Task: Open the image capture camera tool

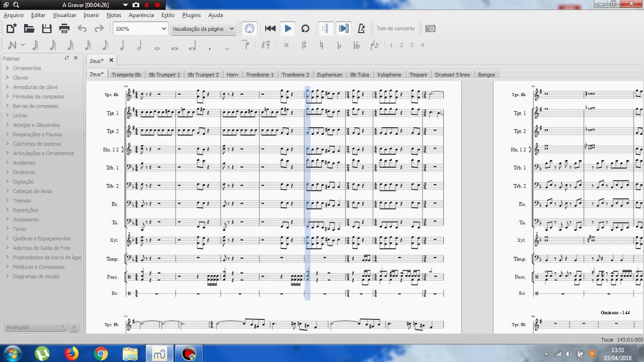Action: point(430,29)
